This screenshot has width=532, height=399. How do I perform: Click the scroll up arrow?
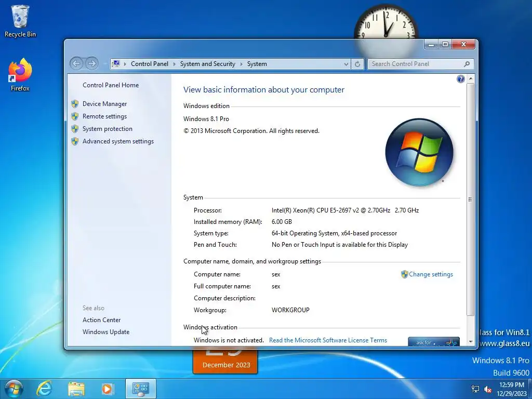[x=470, y=78]
